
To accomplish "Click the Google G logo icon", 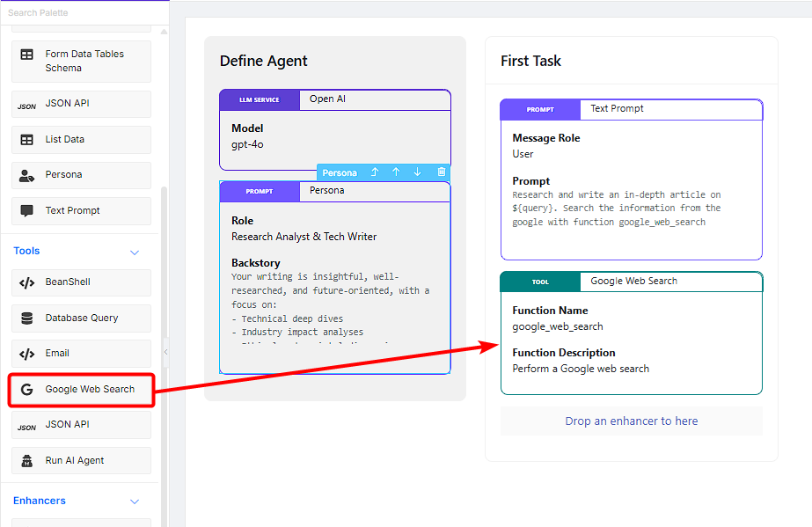I will click(x=27, y=389).
